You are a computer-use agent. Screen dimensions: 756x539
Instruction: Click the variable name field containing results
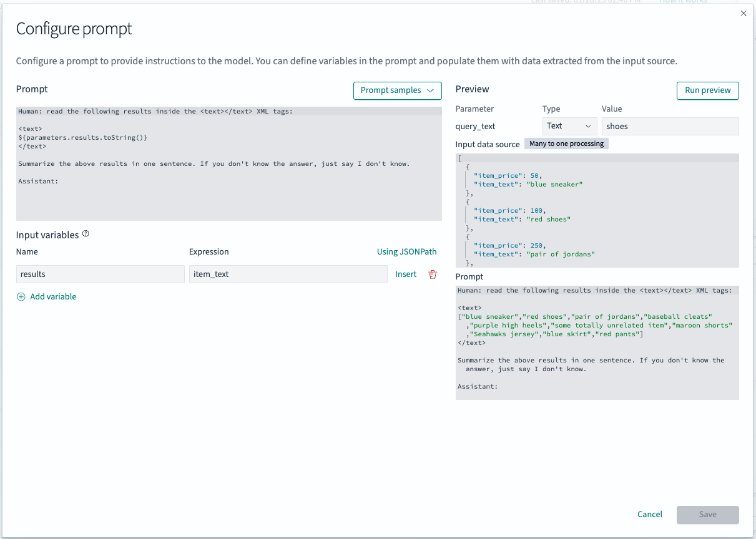point(101,274)
